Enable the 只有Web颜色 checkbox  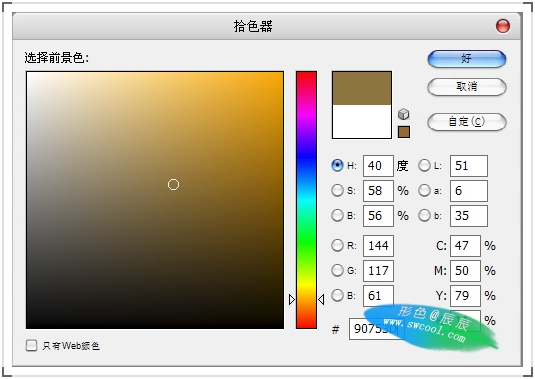tap(31, 345)
